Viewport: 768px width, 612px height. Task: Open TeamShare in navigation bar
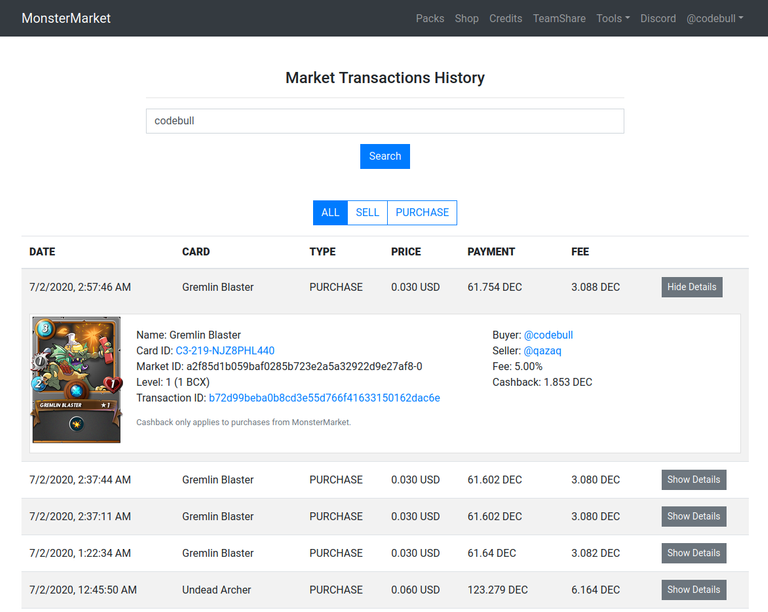point(559,19)
